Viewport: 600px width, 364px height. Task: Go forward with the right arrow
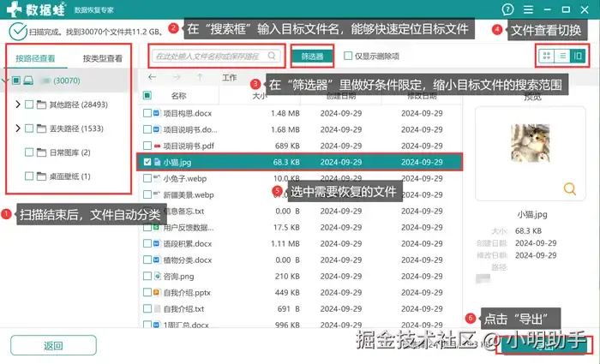[176, 77]
